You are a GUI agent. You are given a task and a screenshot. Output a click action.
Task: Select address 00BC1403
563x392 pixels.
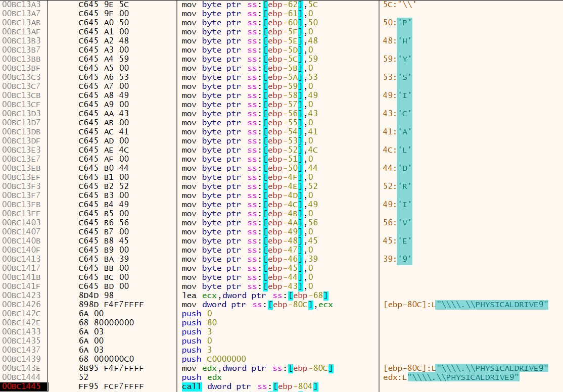coord(22,223)
